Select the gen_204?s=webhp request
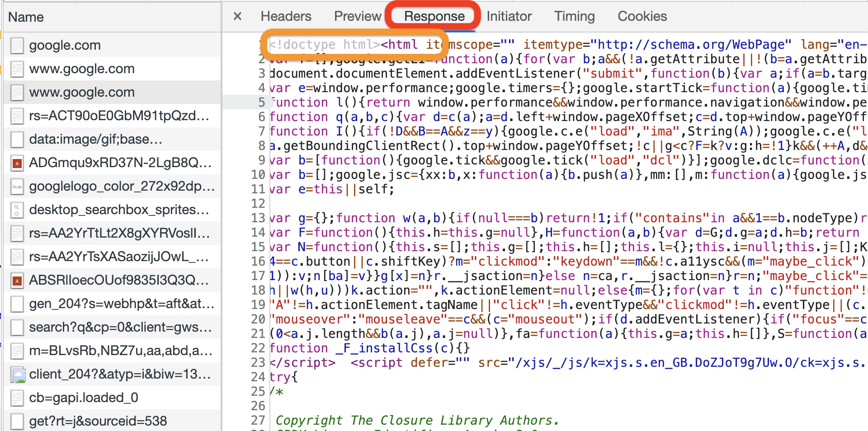This screenshot has height=431, width=868. (112, 304)
